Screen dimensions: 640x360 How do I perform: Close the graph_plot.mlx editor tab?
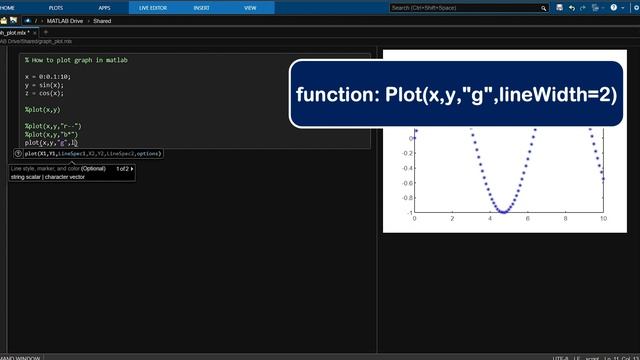pos(35,33)
